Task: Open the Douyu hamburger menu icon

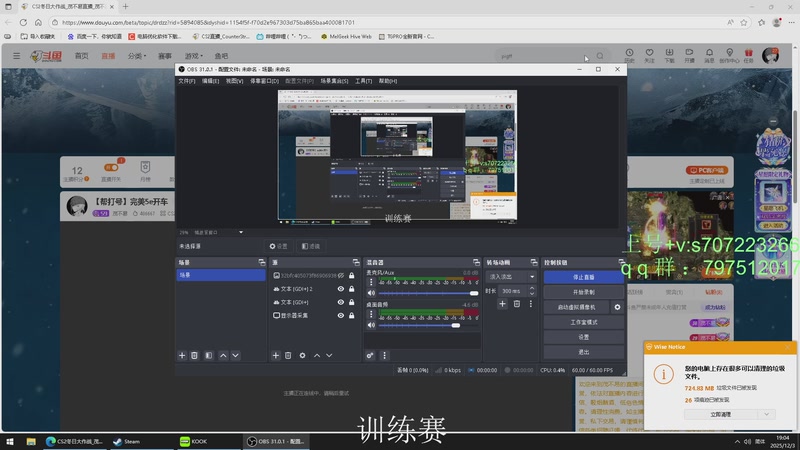Action: tap(16, 56)
